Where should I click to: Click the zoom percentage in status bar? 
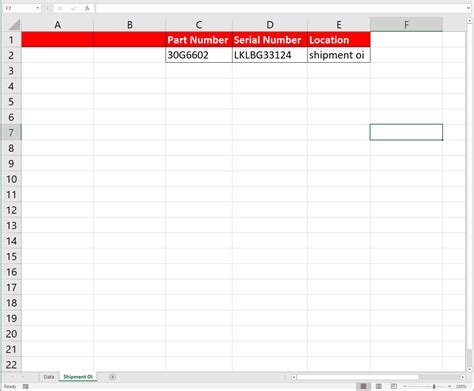point(461,386)
